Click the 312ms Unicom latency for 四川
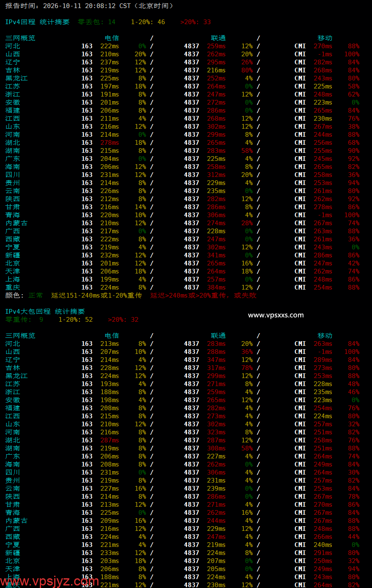Viewport: 372px width, 588px height. pos(216,175)
